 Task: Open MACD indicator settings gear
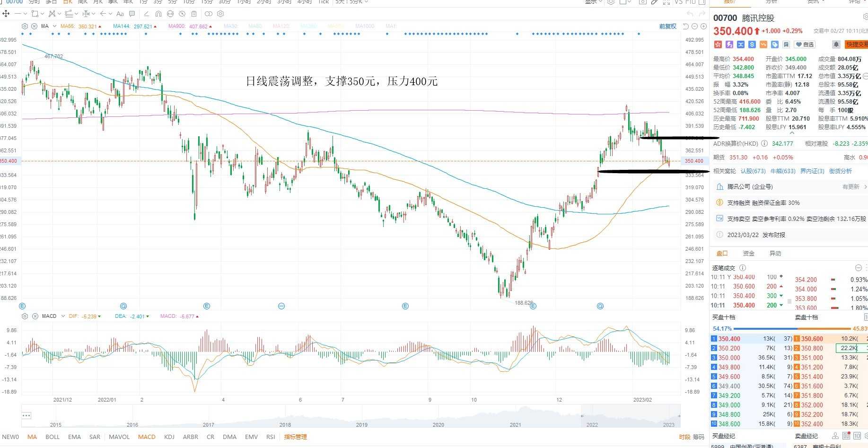25,316
